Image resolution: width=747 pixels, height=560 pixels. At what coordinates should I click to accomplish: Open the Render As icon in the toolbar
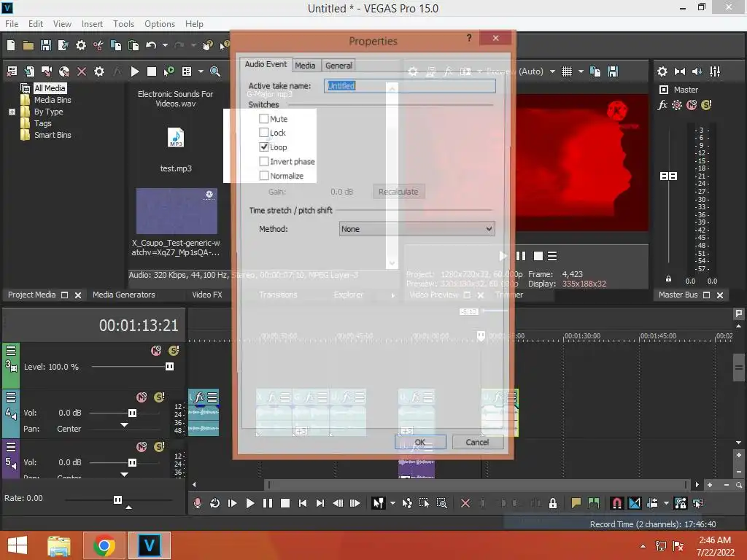(x=63, y=45)
